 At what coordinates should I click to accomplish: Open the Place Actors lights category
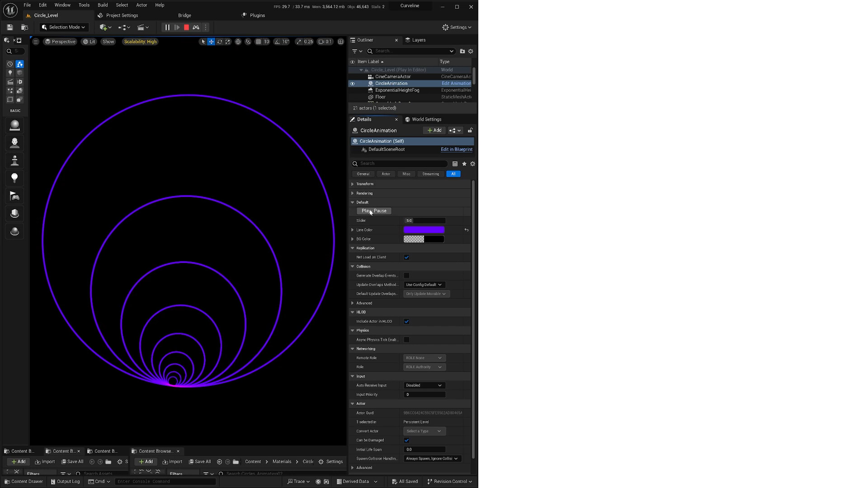(9, 73)
